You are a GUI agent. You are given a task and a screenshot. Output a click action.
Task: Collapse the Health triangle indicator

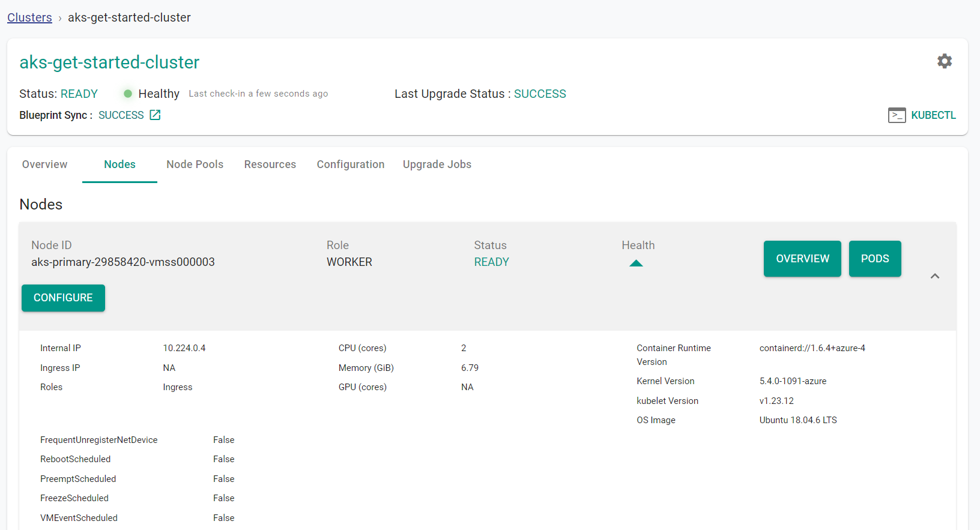pos(636,263)
